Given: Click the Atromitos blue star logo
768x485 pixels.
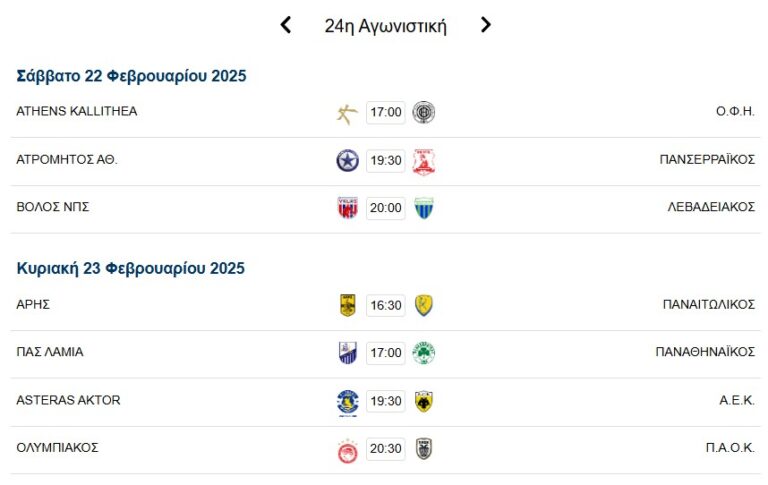Looking at the screenshot, I should point(347,161).
